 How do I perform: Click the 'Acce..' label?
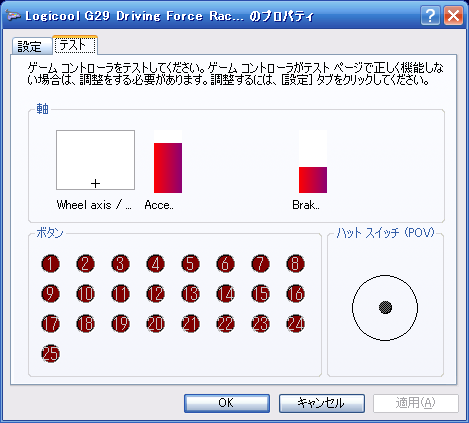[x=159, y=205]
